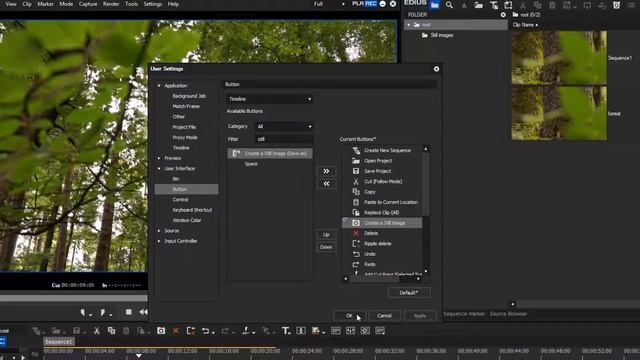The width and height of the screenshot is (640, 360).
Task: Open the Timeline button-location dropdown
Action: coord(270,99)
